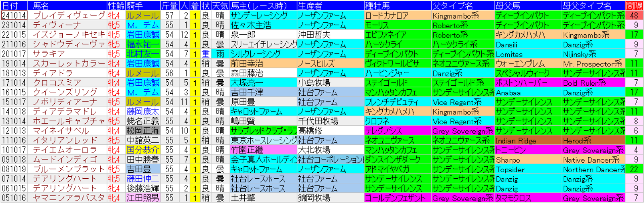Click sire テレグノシス cell
The image size is (644, 203).
click(398, 131)
